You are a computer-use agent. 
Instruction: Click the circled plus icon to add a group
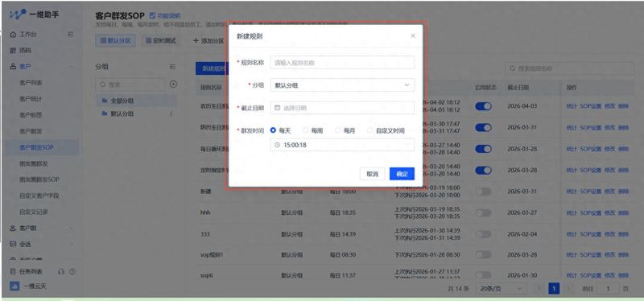click(173, 85)
